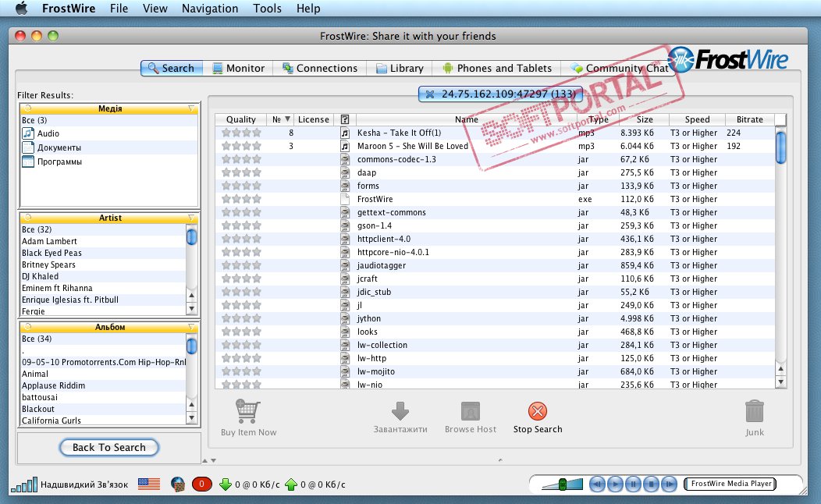Click the Browse Host icon
Image resolution: width=821 pixels, height=504 pixels.
(x=470, y=411)
